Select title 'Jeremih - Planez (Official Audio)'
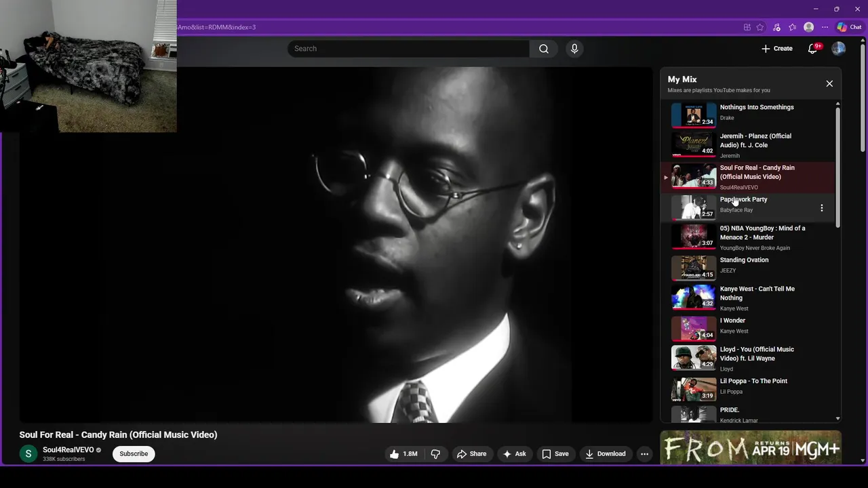 (x=755, y=140)
